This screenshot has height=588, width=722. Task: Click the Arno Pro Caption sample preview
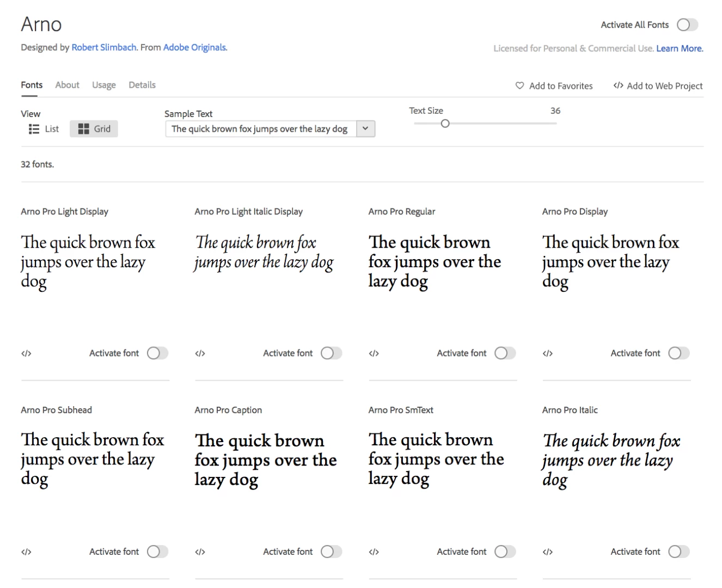(265, 460)
